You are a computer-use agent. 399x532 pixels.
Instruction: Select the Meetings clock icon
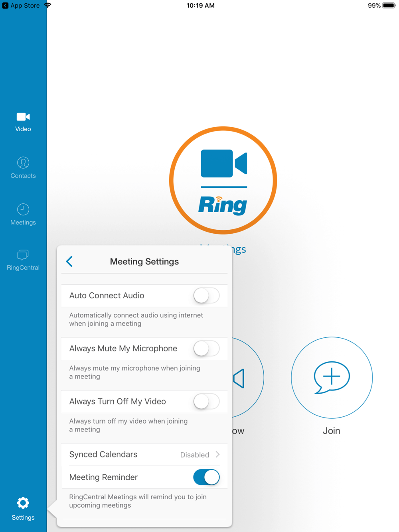coord(23,209)
